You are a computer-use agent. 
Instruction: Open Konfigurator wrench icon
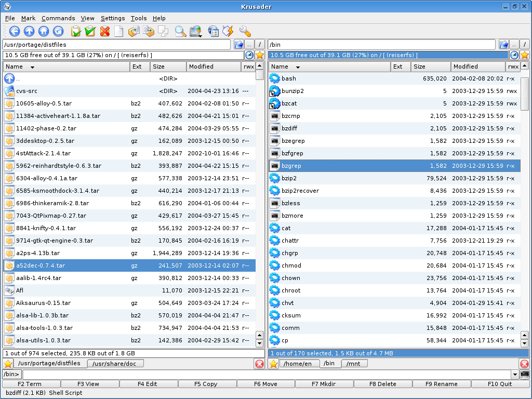[x=245, y=31]
